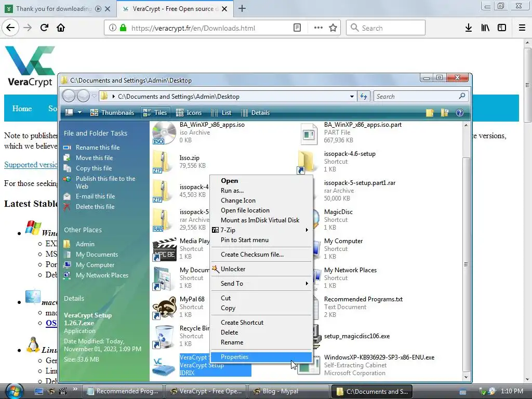Click Firefox reload button
Screen dimensions: 532x399
(x=45, y=28)
